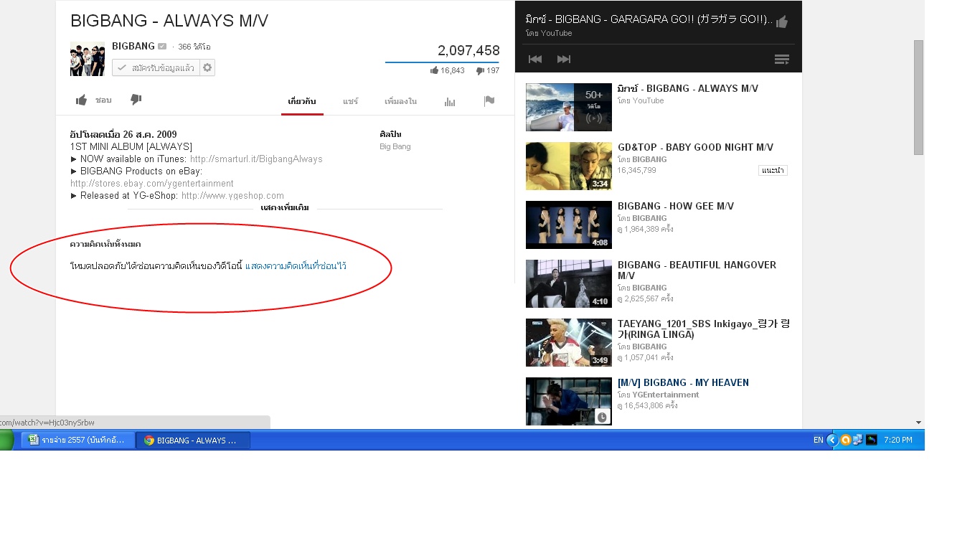Click the Big Bang artist link
The image size is (980, 551).
pos(395,146)
